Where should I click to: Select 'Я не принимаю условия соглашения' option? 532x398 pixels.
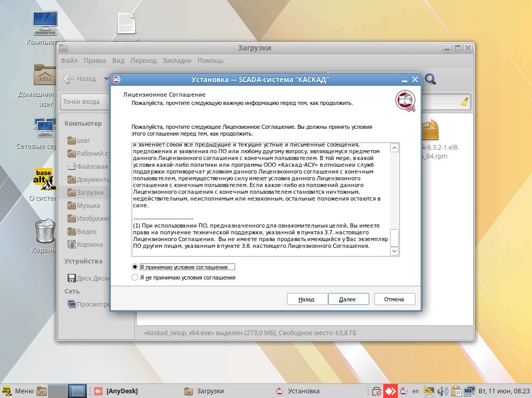click(x=135, y=277)
